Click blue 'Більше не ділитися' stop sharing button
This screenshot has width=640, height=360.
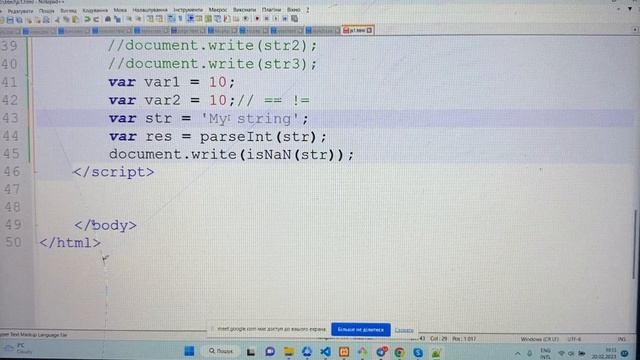coord(361,329)
